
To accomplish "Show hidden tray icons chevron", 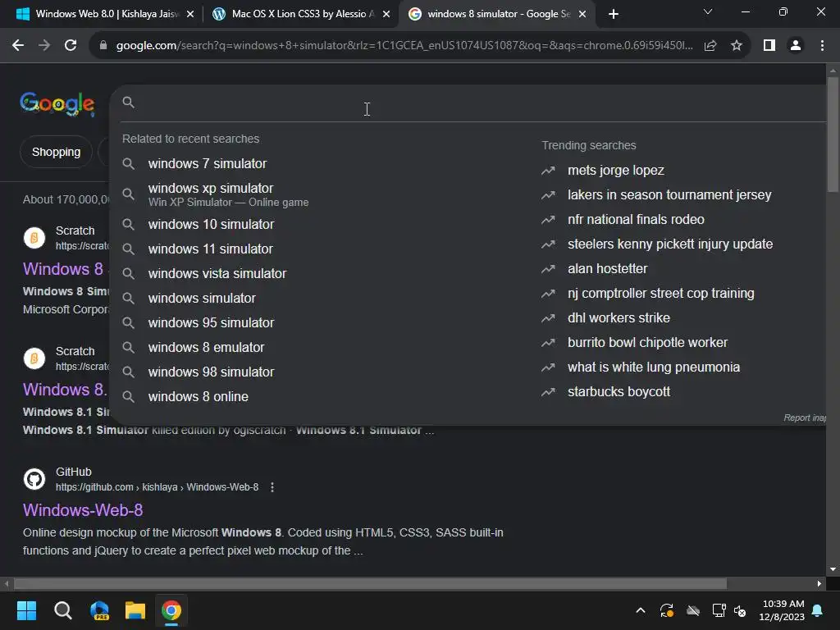I will [640, 610].
